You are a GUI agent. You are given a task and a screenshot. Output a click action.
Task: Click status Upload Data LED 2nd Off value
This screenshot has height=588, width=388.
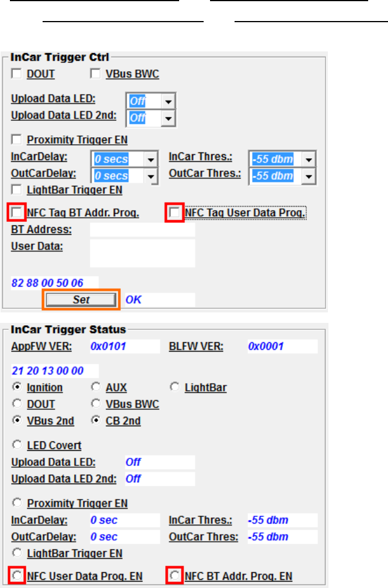tap(160, 479)
